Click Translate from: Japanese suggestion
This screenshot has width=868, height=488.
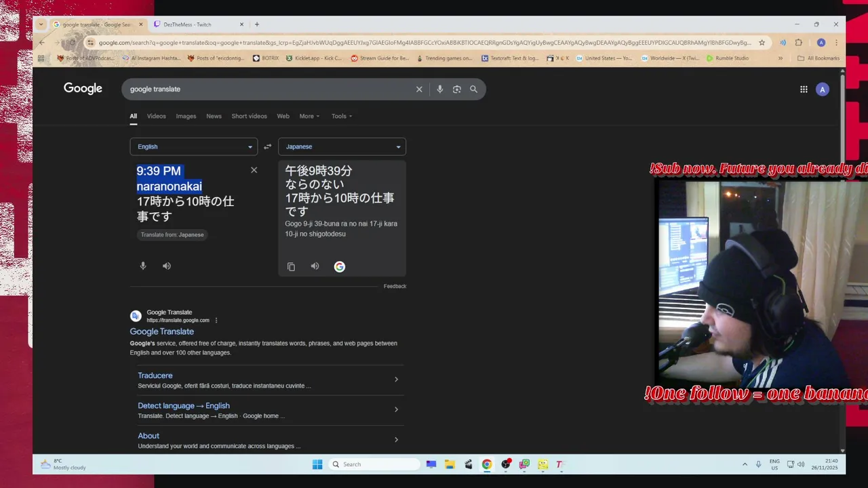(x=172, y=235)
